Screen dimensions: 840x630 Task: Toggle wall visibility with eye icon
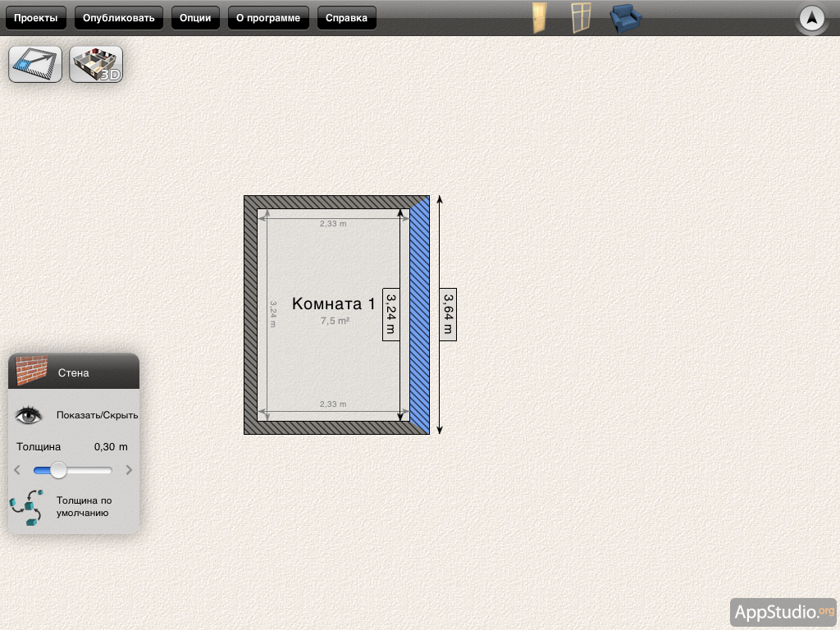tap(29, 415)
